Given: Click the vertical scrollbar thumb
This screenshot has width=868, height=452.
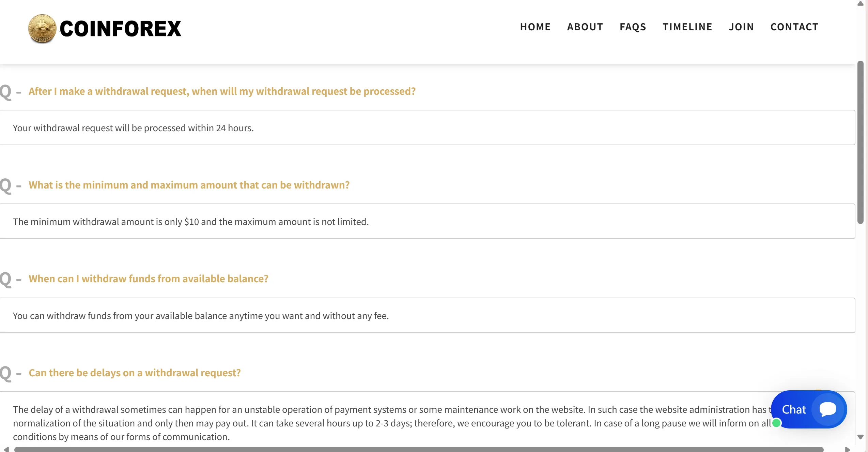Looking at the screenshot, I should click(x=861, y=142).
